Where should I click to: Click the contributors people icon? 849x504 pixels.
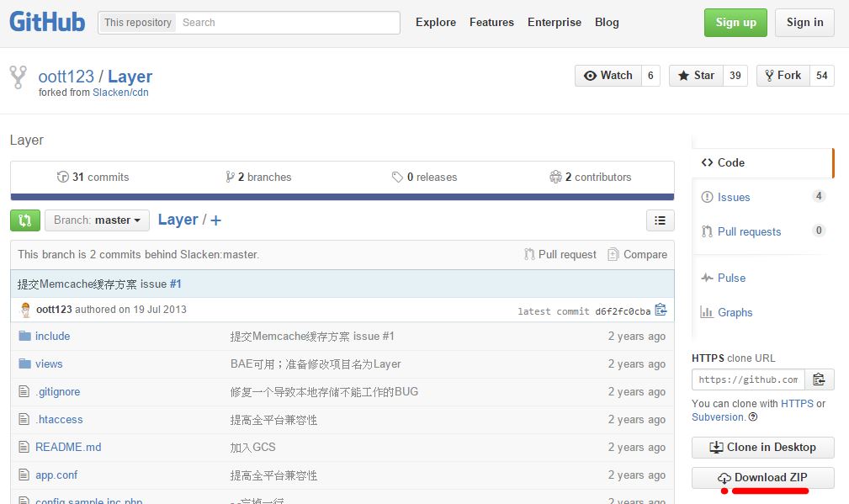click(555, 177)
